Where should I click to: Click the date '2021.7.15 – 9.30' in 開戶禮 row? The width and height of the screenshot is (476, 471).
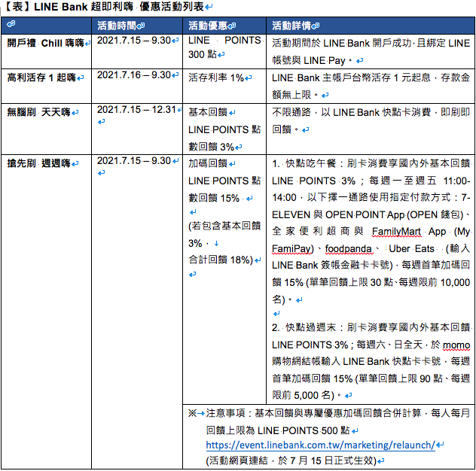pyautogui.click(x=134, y=41)
